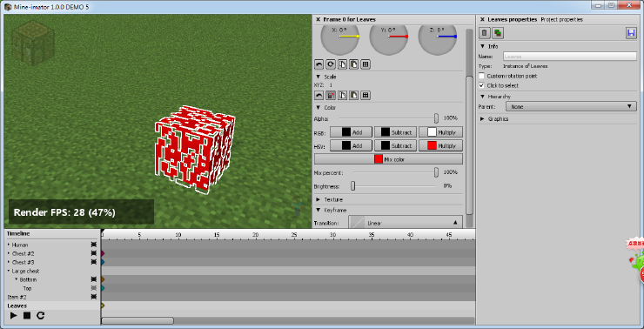Click RGB Multiply button
644x329 pixels.
440,131
